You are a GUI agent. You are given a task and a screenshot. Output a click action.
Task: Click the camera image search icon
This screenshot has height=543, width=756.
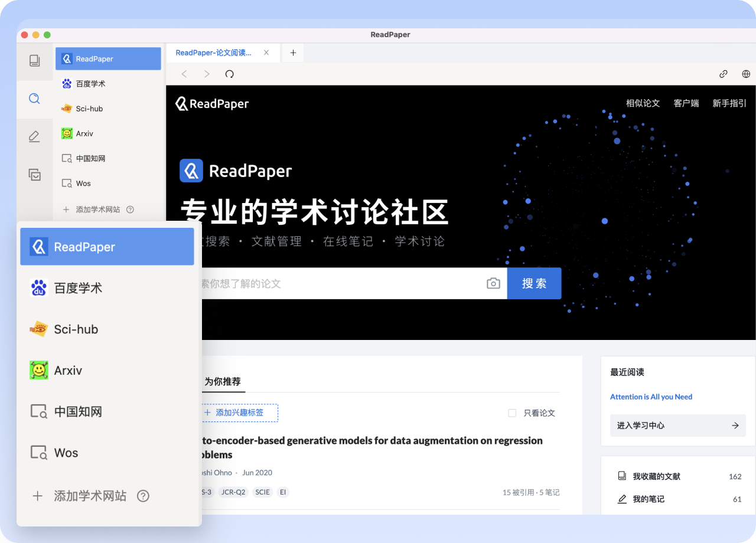pyautogui.click(x=493, y=284)
